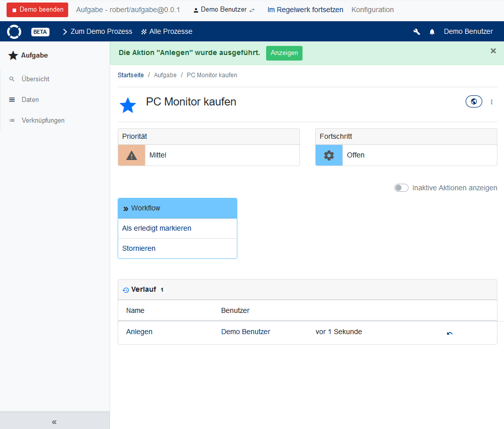Click Aufgabe - robert/aufgabe@0.0.1 label
This screenshot has height=429, width=504.
click(x=128, y=10)
